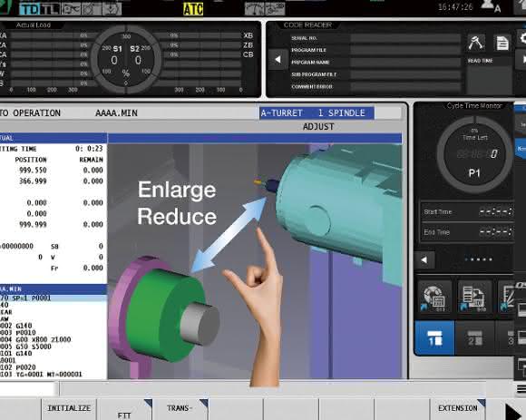Show next function keys with right arrow
This screenshot has height=420, width=526.
tap(513, 411)
